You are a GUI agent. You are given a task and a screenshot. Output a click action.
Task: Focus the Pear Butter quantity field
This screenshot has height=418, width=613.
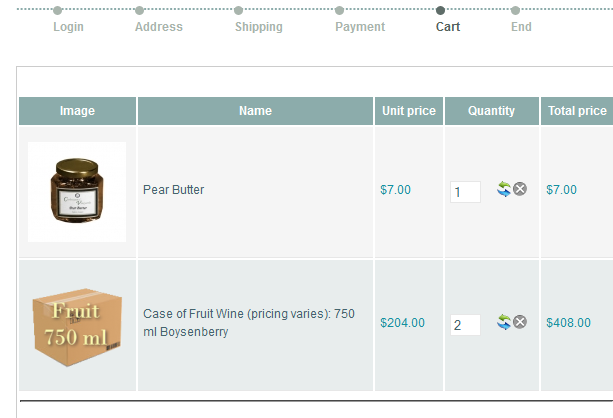coord(465,192)
